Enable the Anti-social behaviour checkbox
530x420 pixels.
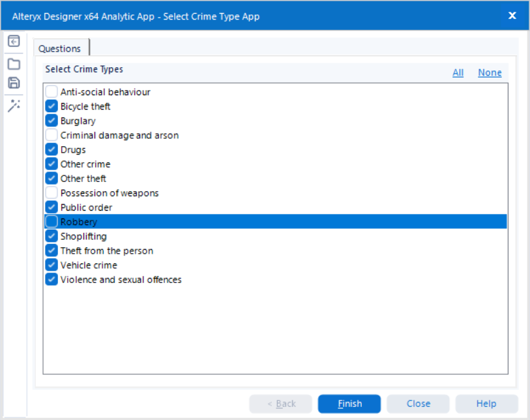(52, 92)
